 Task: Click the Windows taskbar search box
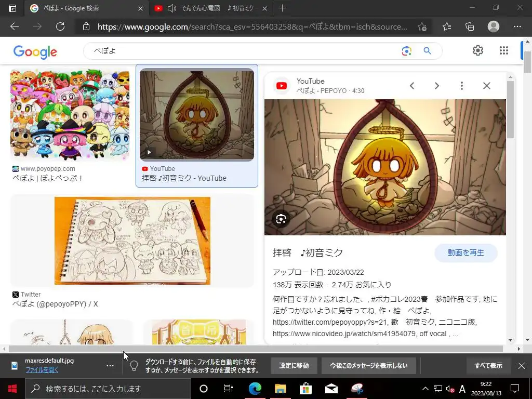tap(108, 389)
